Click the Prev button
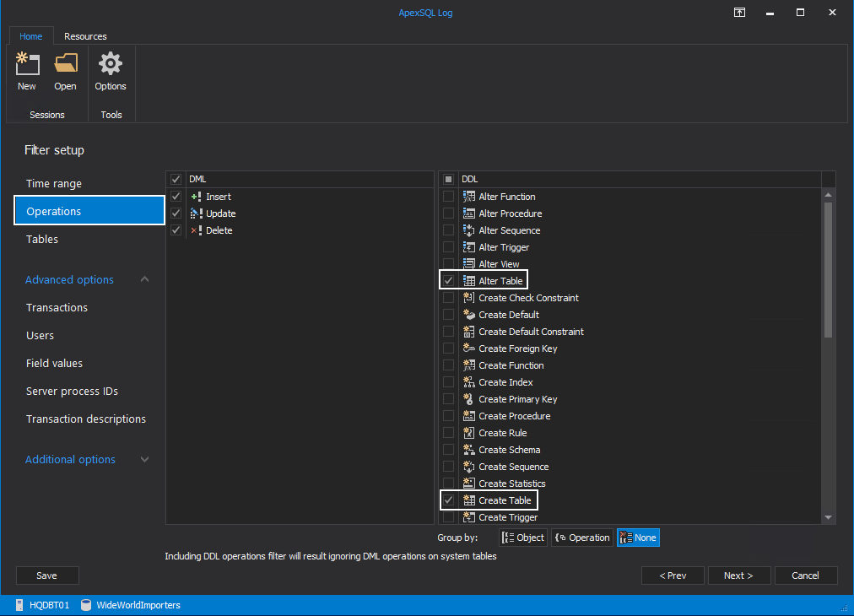 tap(673, 575)
